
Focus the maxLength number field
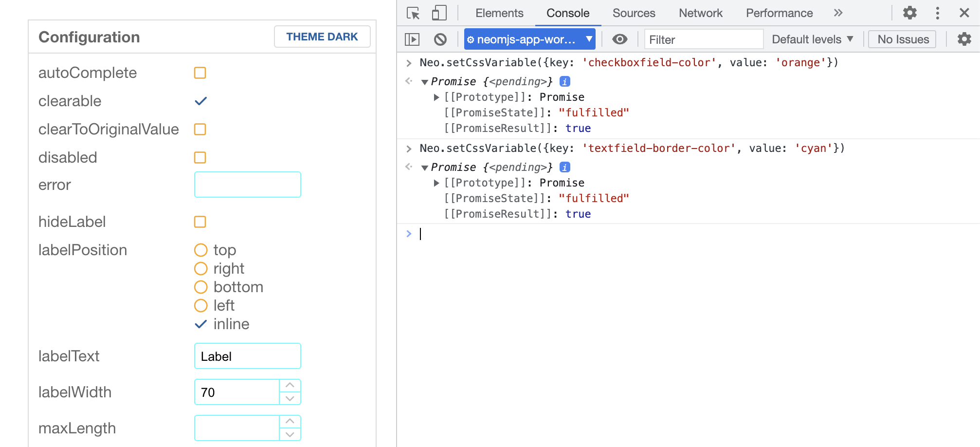click(x=237, y=428)
